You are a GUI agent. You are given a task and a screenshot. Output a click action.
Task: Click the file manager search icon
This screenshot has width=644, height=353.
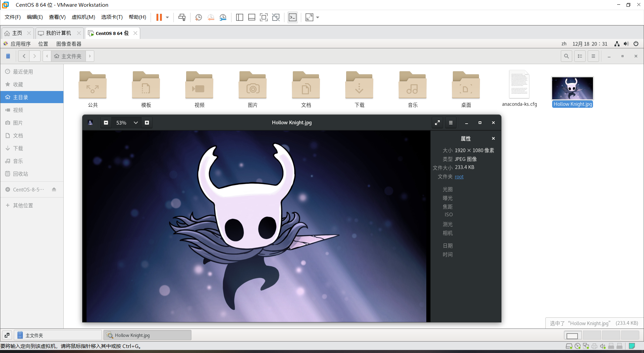pyautogui.click(x=566, y=56)
